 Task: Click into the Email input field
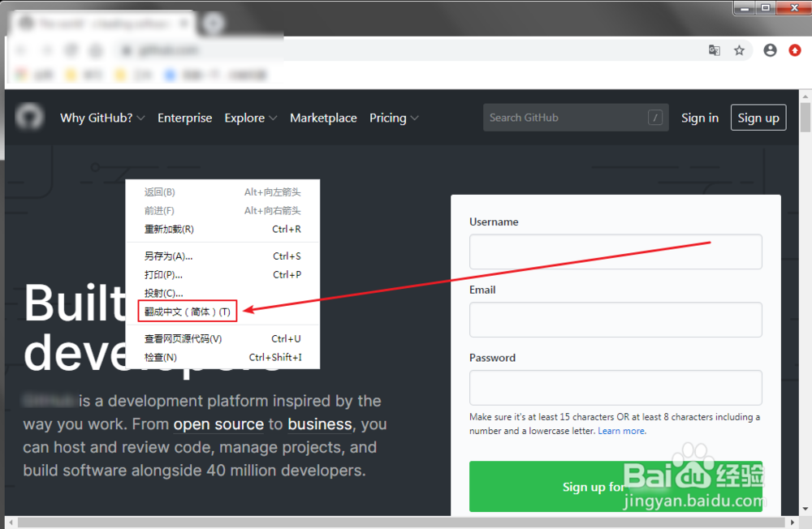[x=615, y=320]
